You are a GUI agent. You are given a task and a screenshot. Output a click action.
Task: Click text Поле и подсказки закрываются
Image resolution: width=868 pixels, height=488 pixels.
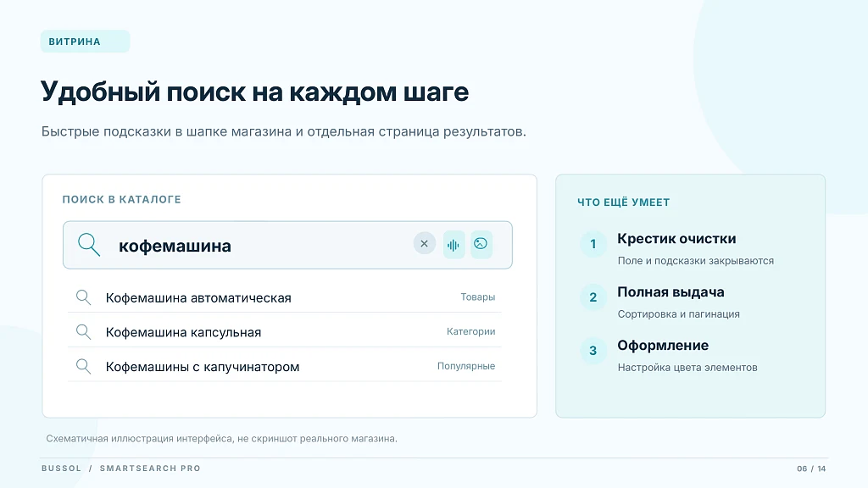coord(696,261)
